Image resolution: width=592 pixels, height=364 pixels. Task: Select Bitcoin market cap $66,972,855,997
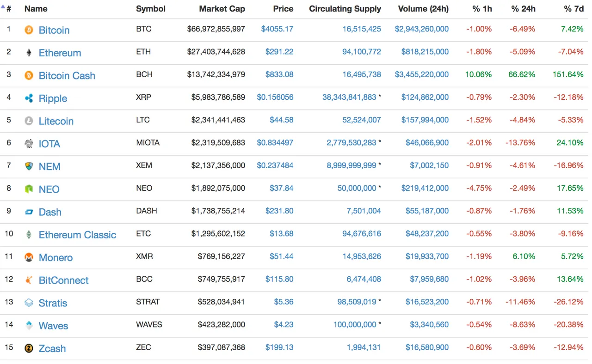(x=216, y=29)
